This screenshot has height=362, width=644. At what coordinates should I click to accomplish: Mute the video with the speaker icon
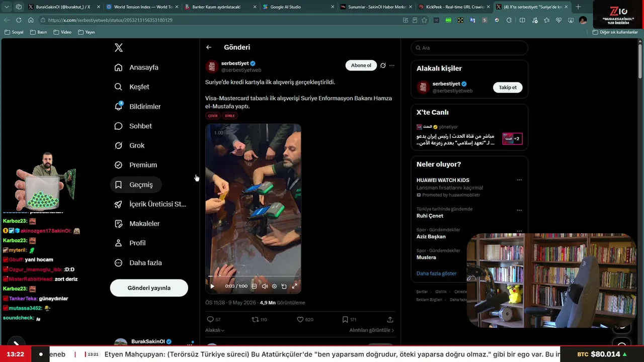click(265, 286)
